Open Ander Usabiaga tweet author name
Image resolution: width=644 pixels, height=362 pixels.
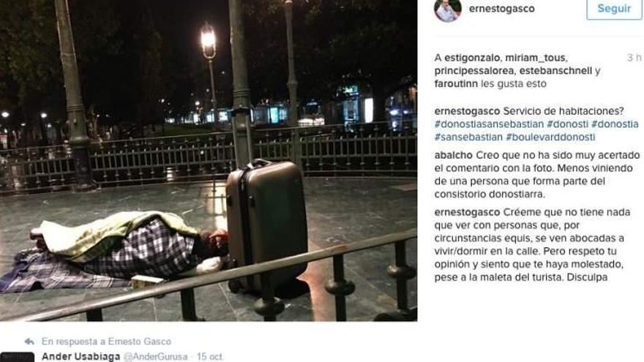81,356
